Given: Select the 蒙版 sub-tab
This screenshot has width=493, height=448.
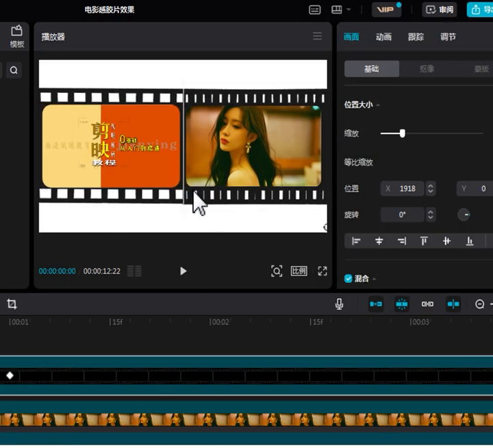Looking at the screenshot, I should click(x=481, y=69).
